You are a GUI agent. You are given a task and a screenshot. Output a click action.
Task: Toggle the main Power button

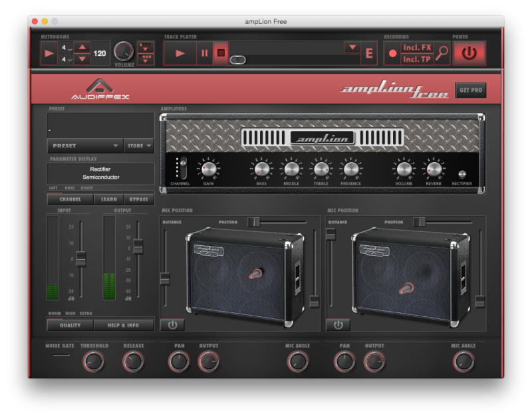(469, 53)
